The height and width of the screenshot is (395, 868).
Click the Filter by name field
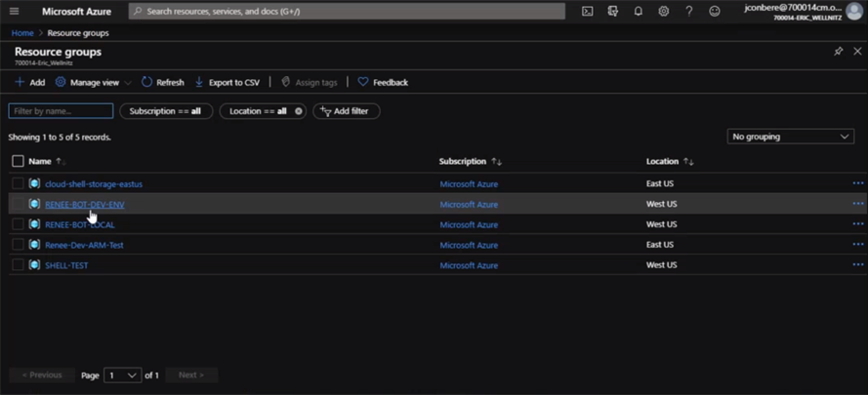coord(61,111)
